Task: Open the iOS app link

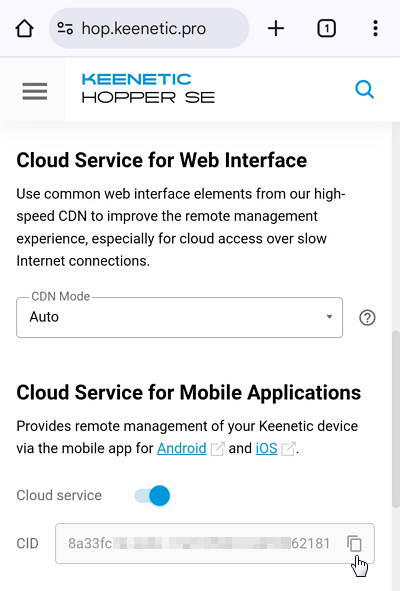Action: [267, 448]
